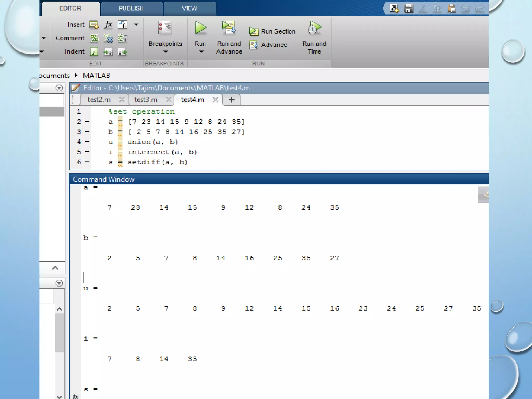Click scrollbar up arrow in lower-left panel
The image size is (532, 399).
(x=59, y=309)
